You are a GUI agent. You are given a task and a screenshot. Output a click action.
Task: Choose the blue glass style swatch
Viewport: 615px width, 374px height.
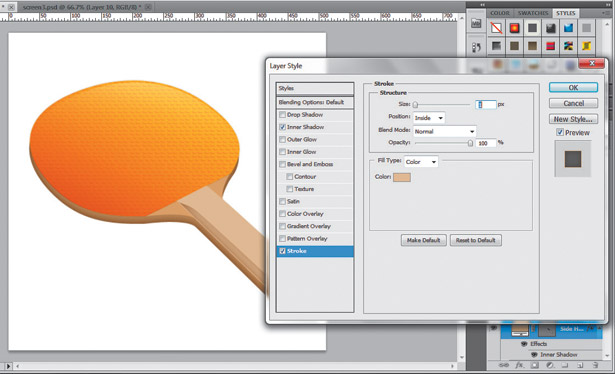568,28
